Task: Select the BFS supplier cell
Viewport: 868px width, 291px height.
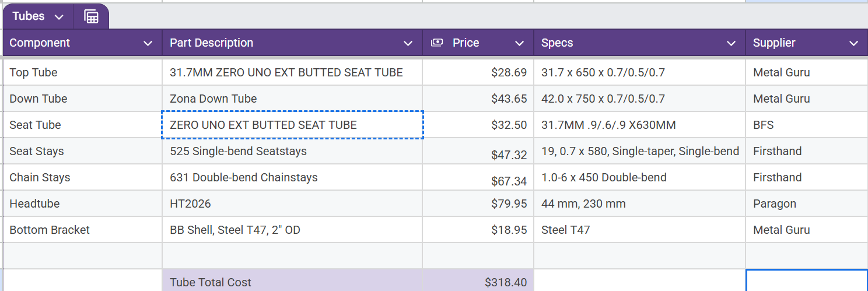Action: (x=806, y=125)
